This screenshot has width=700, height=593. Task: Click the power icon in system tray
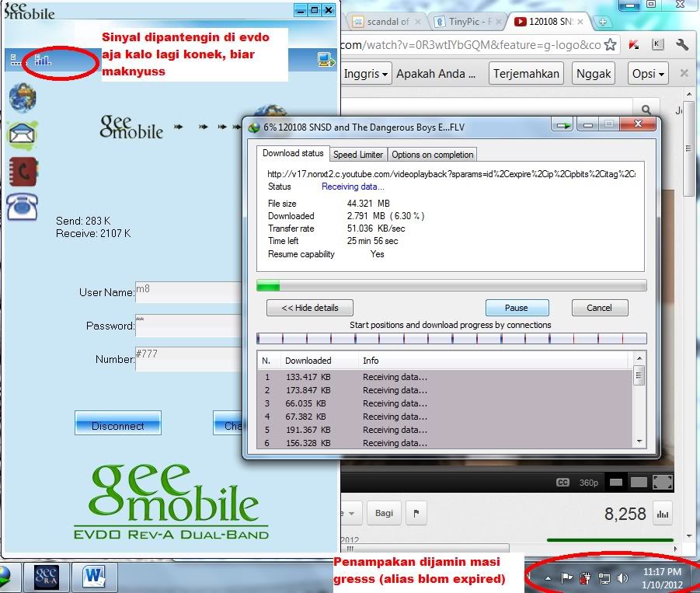[585, 579]
